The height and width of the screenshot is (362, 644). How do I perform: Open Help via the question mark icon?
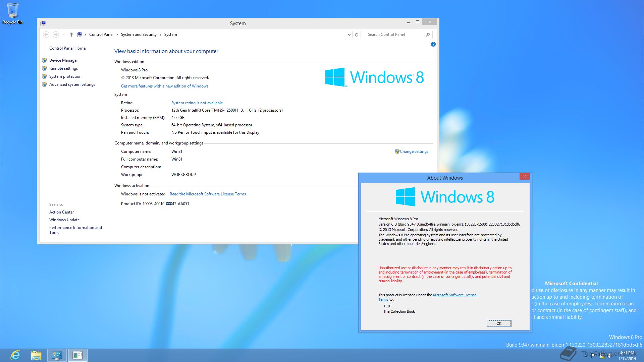(x=433, y=44)
